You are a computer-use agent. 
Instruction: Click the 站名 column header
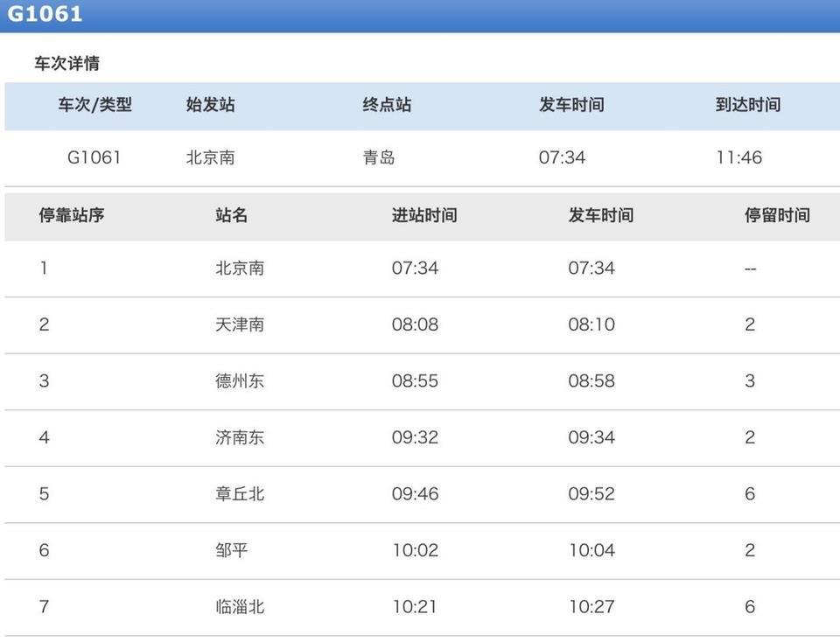coord(231,215)
